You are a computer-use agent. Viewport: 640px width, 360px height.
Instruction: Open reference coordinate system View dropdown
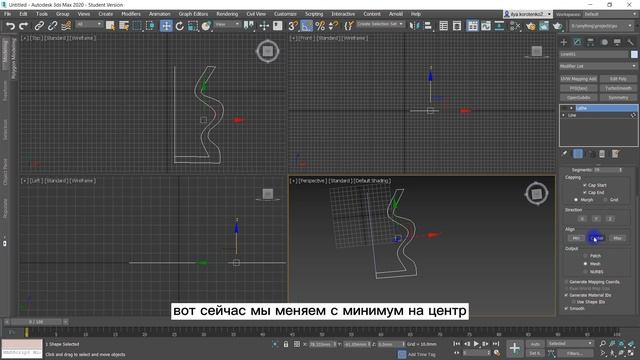pyautogui.click(x=227, y=24)
